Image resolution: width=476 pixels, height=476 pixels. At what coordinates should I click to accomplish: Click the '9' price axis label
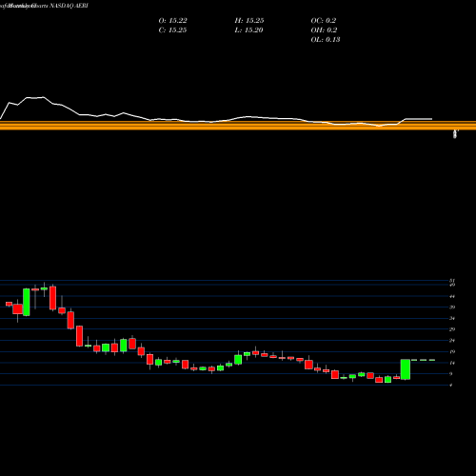click(451, 374)
